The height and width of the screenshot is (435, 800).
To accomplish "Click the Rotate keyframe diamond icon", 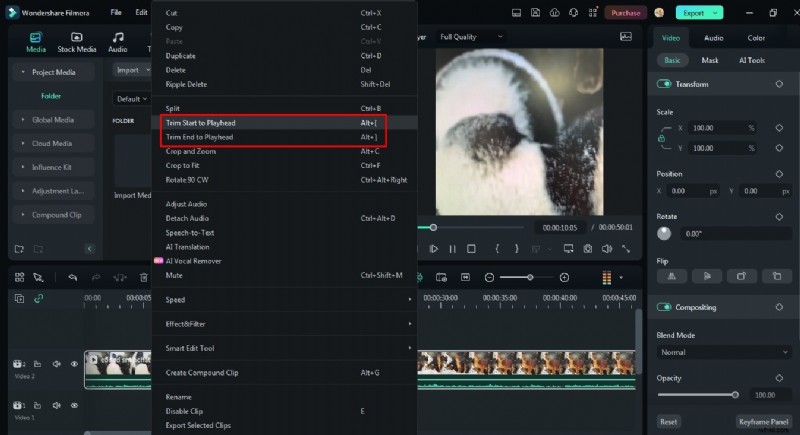I will click(778, 216).
